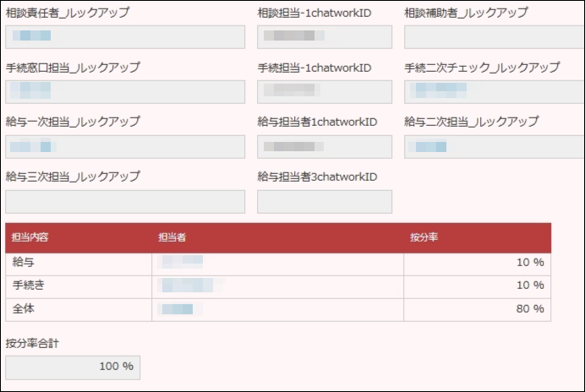
Task: Click the 担当者 cell of the 全体 row
Action: [277, 310]
